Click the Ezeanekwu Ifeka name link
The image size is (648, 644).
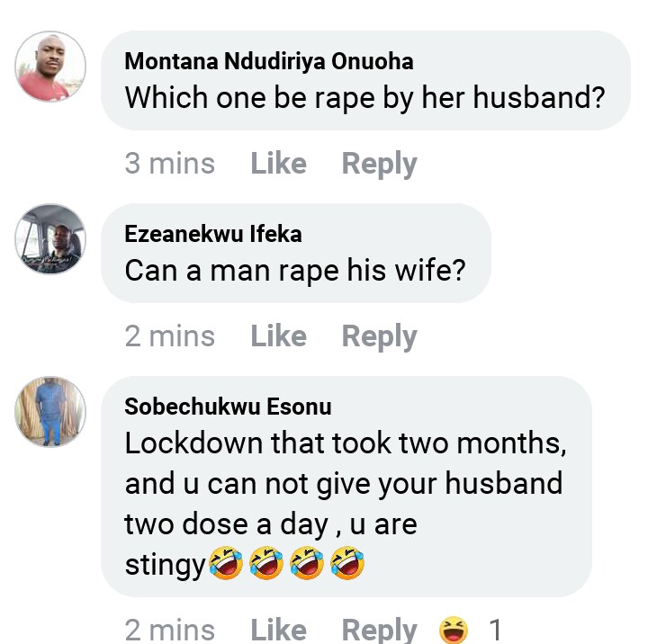(x=213, y=234)
